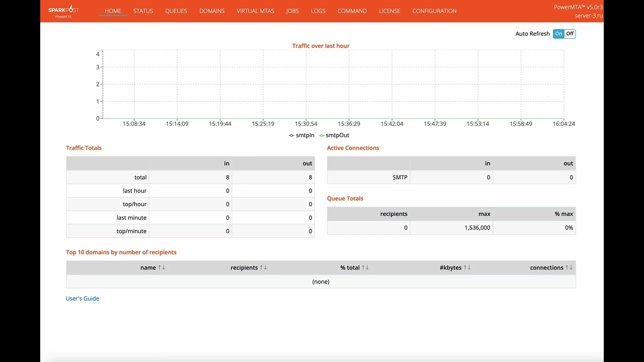Click the SparkPost PowerMTA logo

coord(63,12)
